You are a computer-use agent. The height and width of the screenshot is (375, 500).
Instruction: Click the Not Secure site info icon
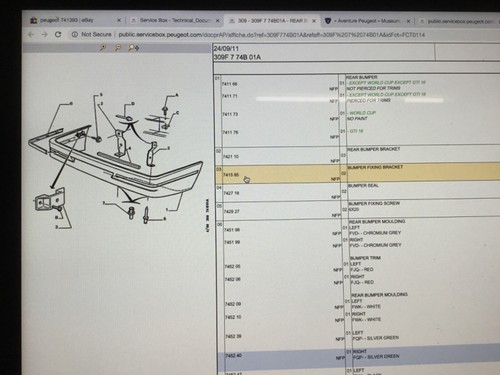(75, 34)
